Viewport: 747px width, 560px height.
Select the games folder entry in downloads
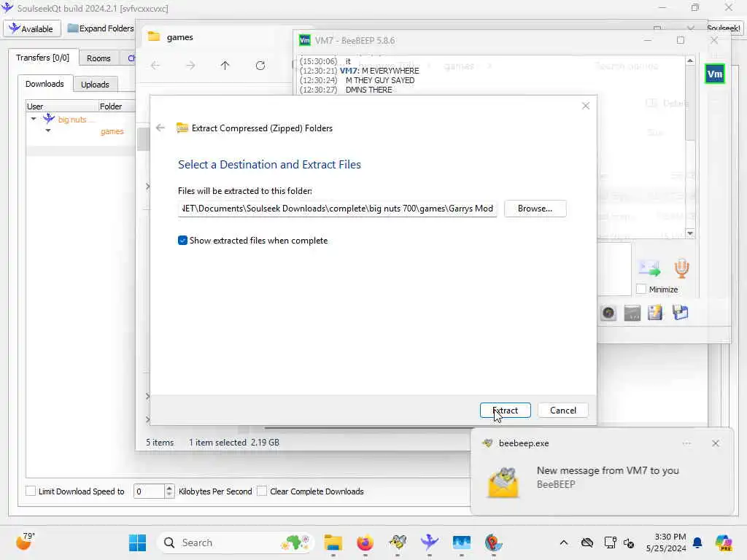(x=112, y=131)
